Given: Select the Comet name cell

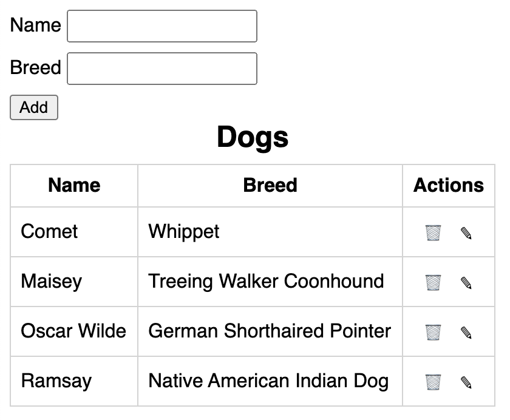Looking at the screenshot, I should pos(49,232).
